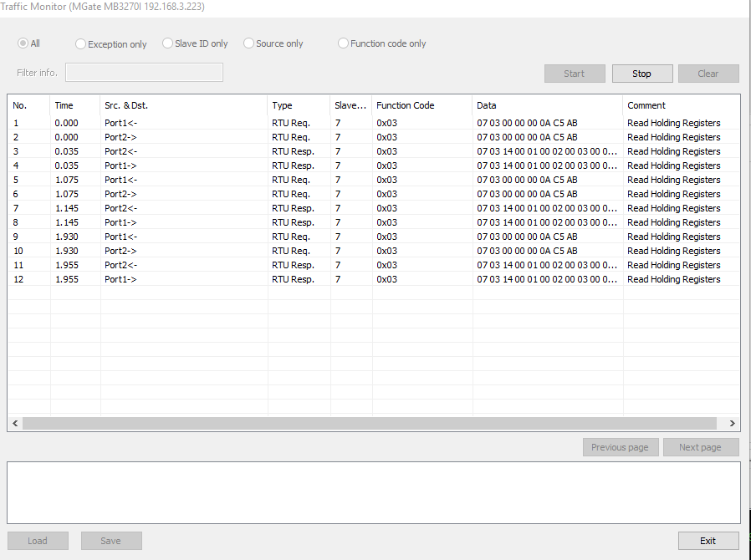Image resolution: width=751 pixels, height=560 pixels.
Task: Click the detail text area below the table
Action: point(374,492)
